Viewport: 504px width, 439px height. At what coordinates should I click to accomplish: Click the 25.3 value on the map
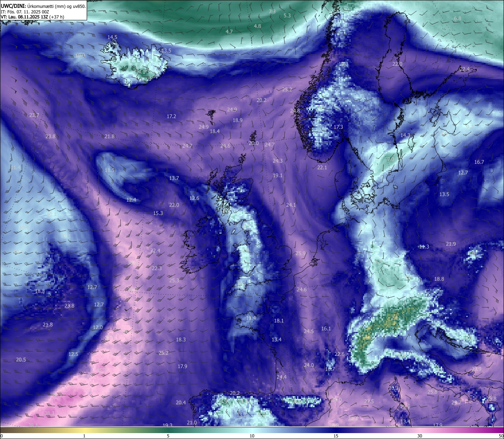tap(174, 280)
